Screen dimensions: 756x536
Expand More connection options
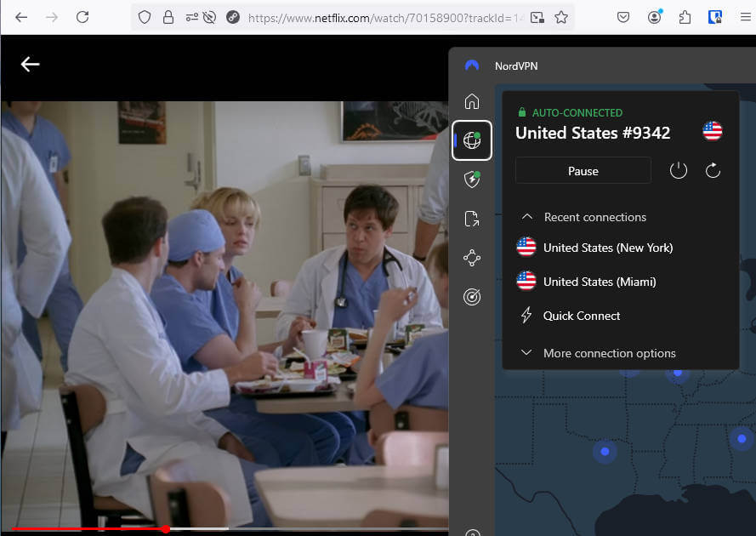(609, 353)
